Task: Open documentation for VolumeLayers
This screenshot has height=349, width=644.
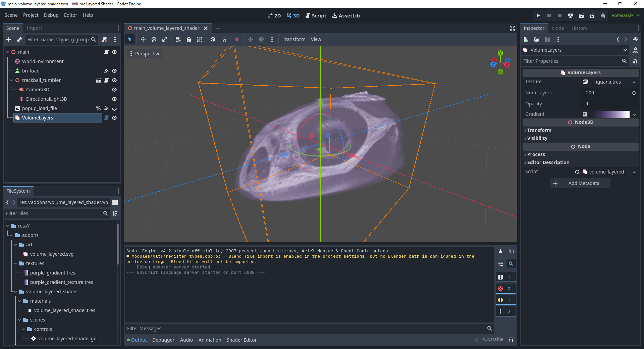Action: click(635, 50)
